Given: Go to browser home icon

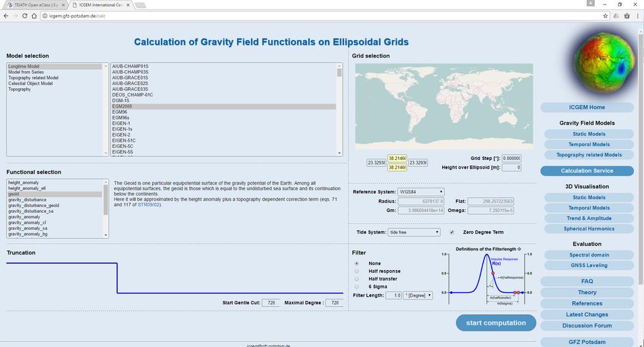Looking at the screenshot, I should click(x=34, y=16).
